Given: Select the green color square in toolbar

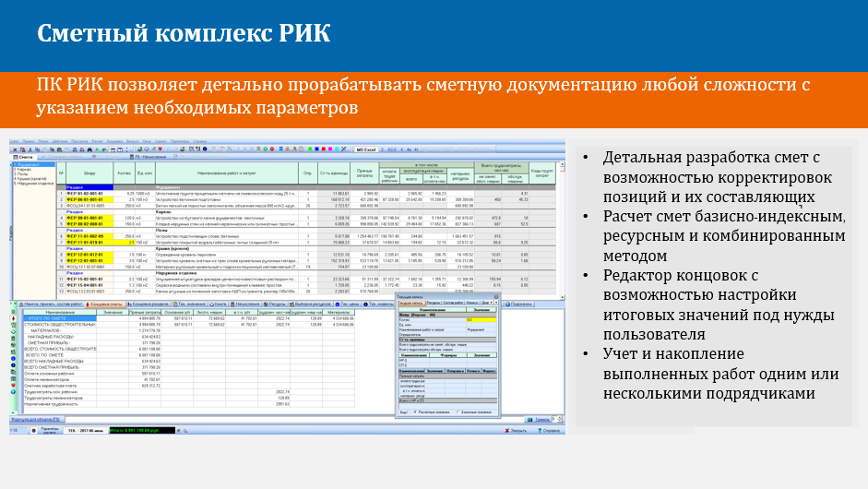Looking at the screenshot, I should click(x=310, y=149).
